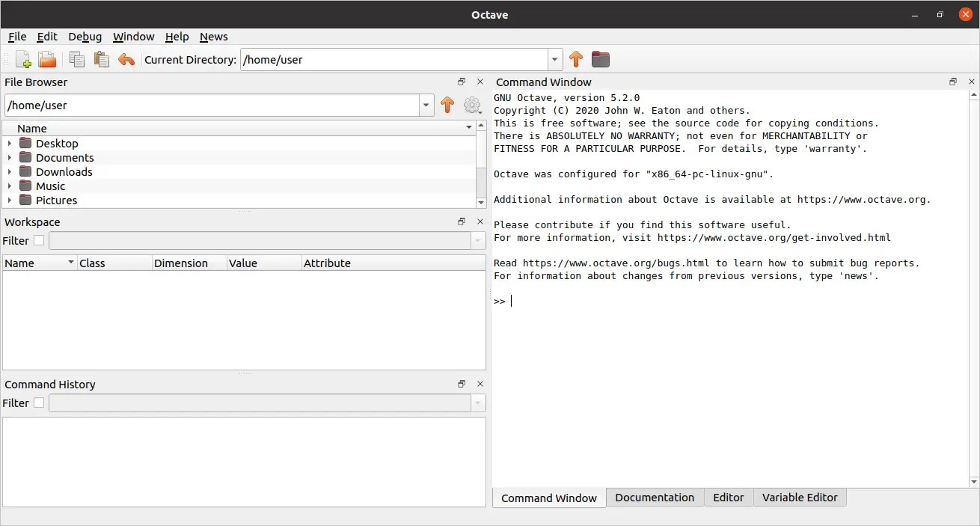Undock the Command Window panel
Viewport: 980px width, 526px height.
tap(953, 82)
